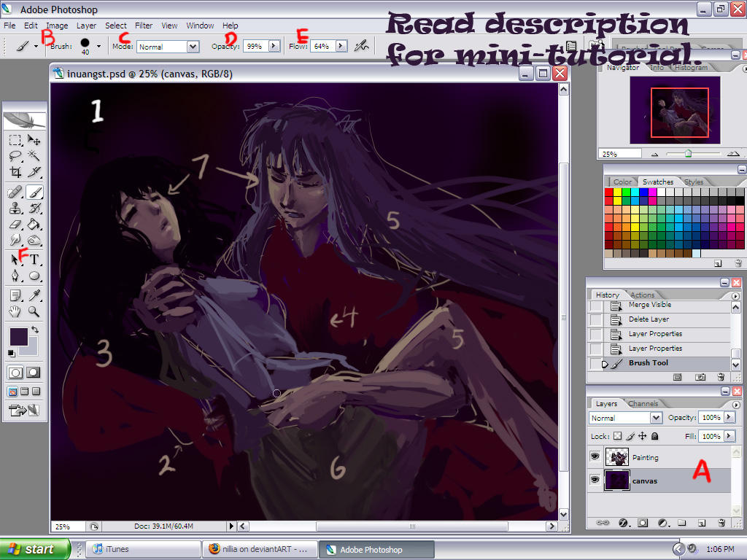Open layer Opacity slider arrow
Image resolution: width=747 pixels, height=560 pixels.
(729, 417)
